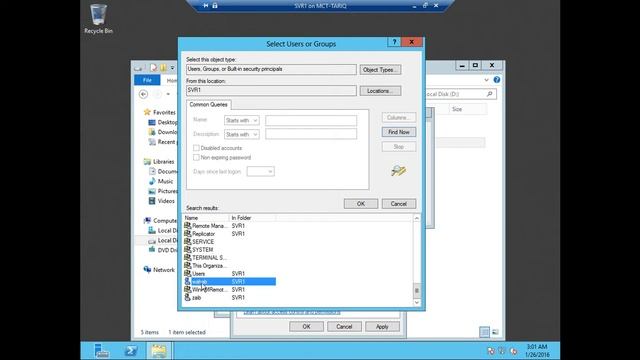
Task: Click the Size column header in Explorer
Action: pos(467,109)
